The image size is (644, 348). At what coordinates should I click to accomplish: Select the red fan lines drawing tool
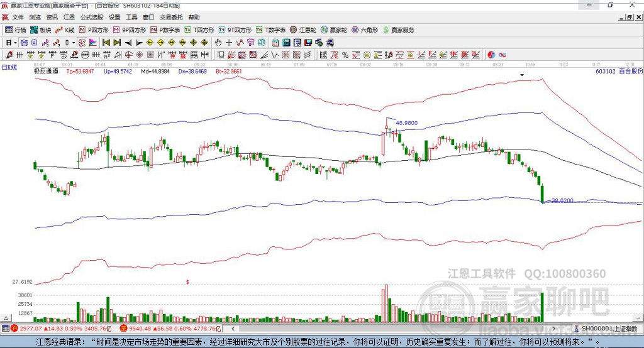231,55
